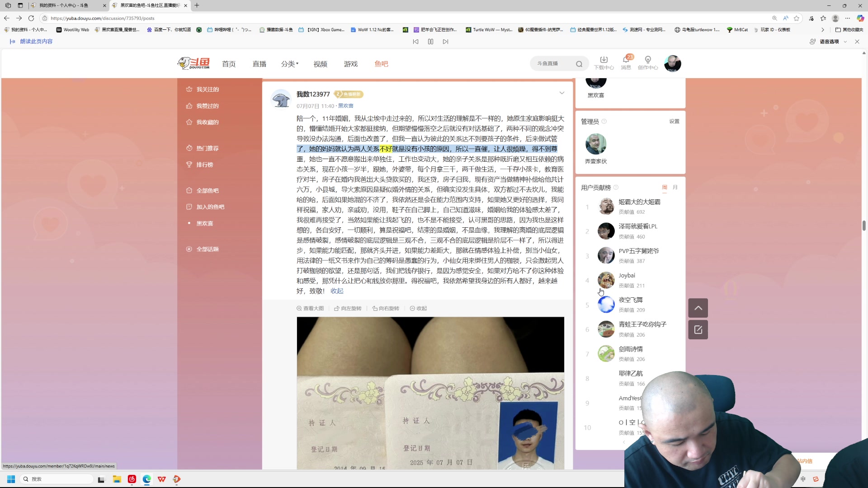
Task: Open user 夜空飞舞 profile
Action: tap(631, 300)
